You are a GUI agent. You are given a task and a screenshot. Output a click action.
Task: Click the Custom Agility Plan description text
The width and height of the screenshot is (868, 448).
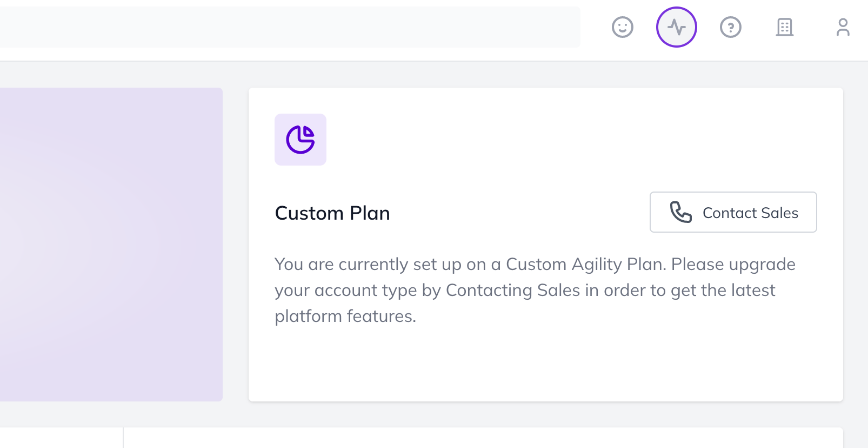535,290
